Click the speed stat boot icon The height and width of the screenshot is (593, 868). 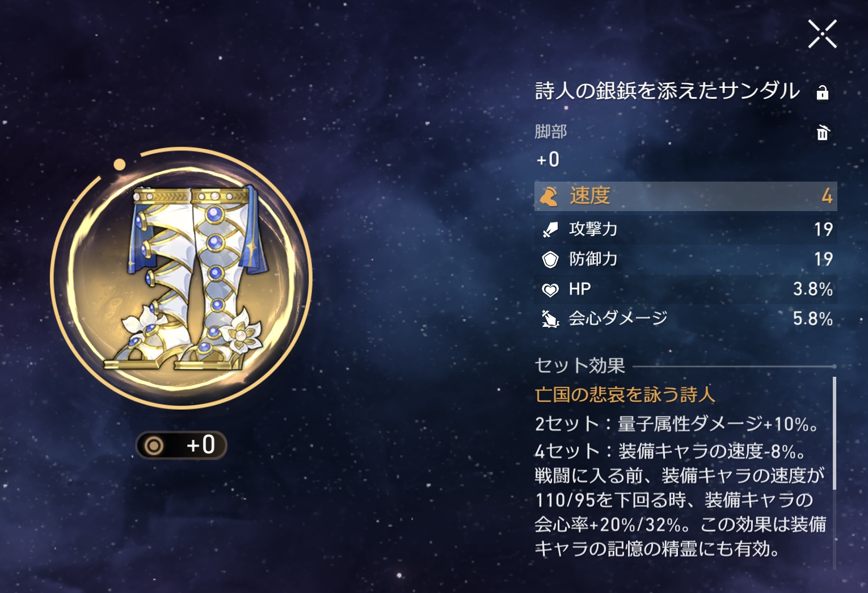click(549, 196)
